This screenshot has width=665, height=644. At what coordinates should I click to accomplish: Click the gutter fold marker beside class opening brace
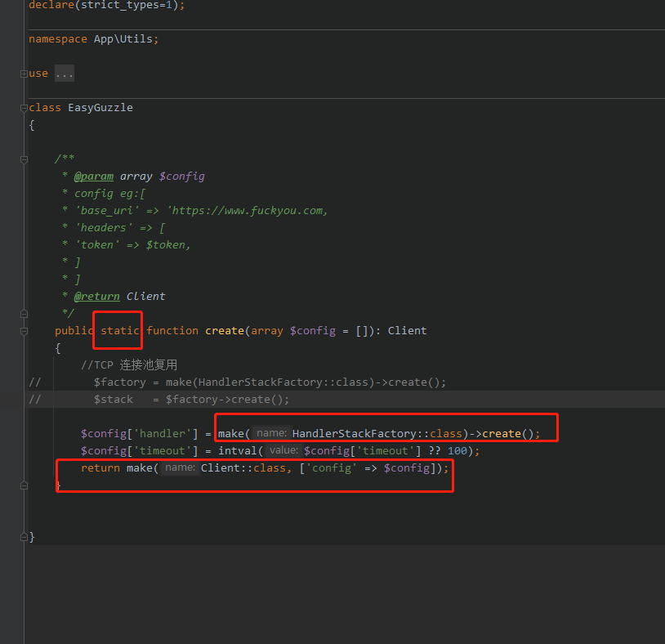pos(24,107)
